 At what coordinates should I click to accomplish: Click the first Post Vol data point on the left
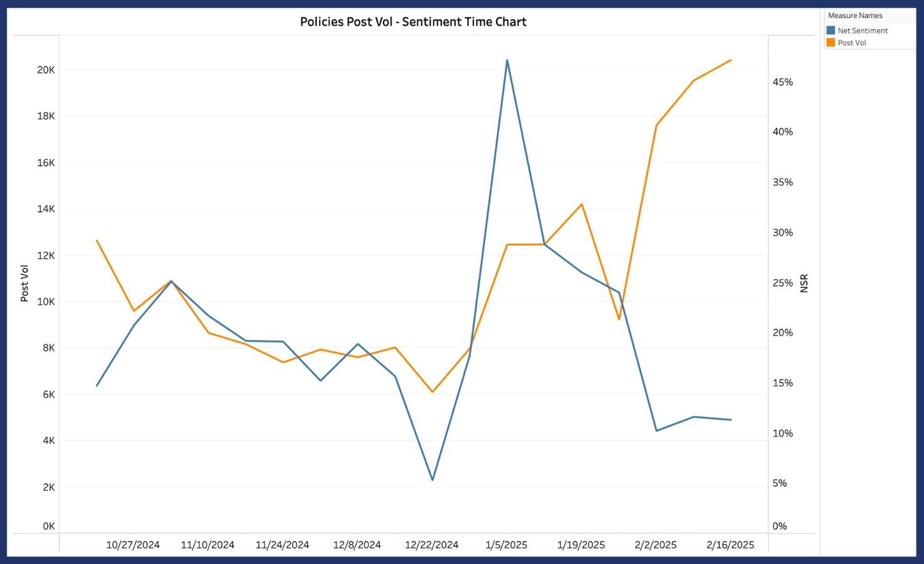click(x=97, y=240)
